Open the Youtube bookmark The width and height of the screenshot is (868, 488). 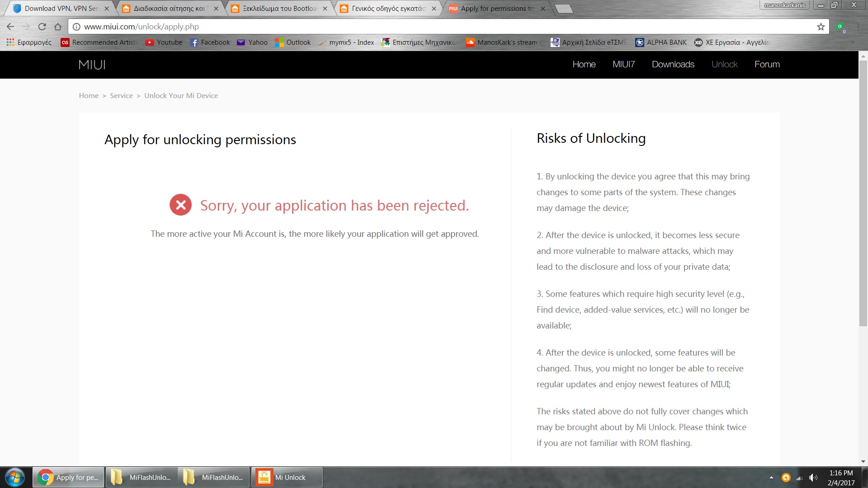point(164,42)
